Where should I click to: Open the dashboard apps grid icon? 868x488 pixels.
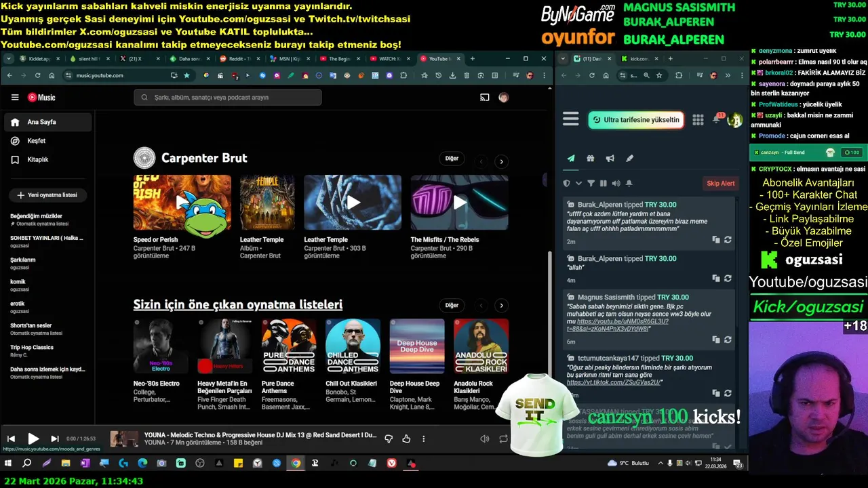click(x=698, y=120)
